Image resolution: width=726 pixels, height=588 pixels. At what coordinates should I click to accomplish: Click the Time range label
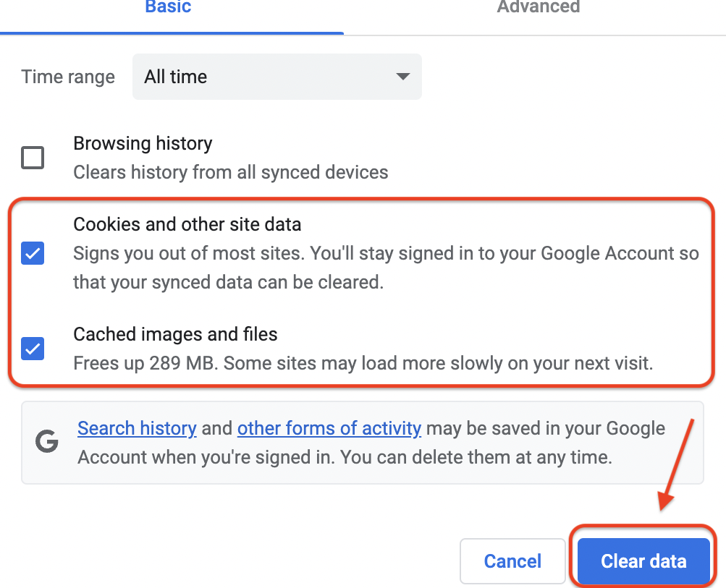pos(68,77)
